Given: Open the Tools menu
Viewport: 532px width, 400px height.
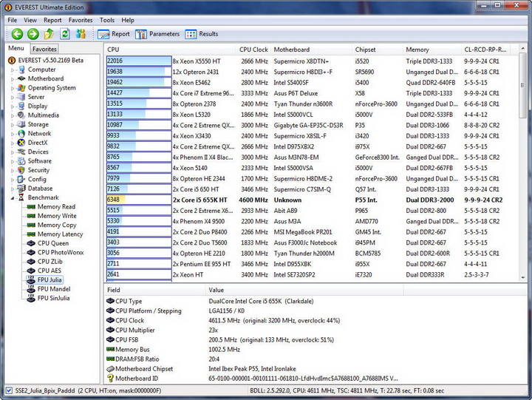Looking at the screenshot, I should point(107,21).
